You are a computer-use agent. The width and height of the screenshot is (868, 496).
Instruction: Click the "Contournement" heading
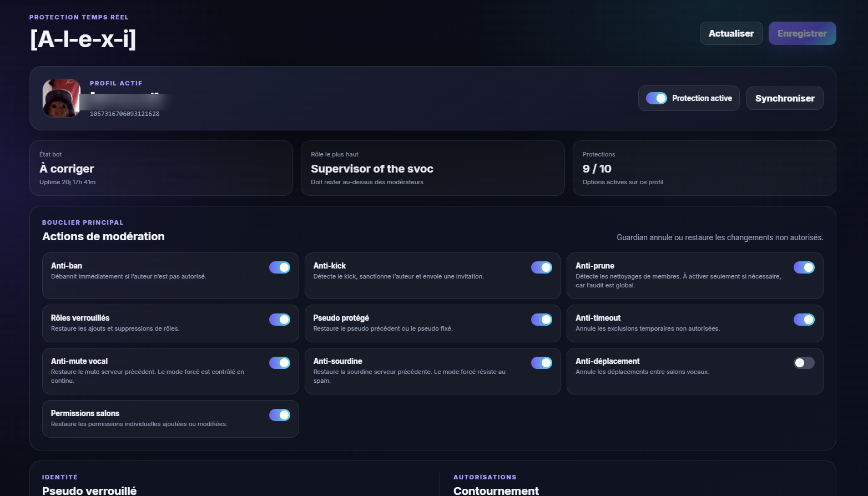pyautogui.click(x=496, y=491)
